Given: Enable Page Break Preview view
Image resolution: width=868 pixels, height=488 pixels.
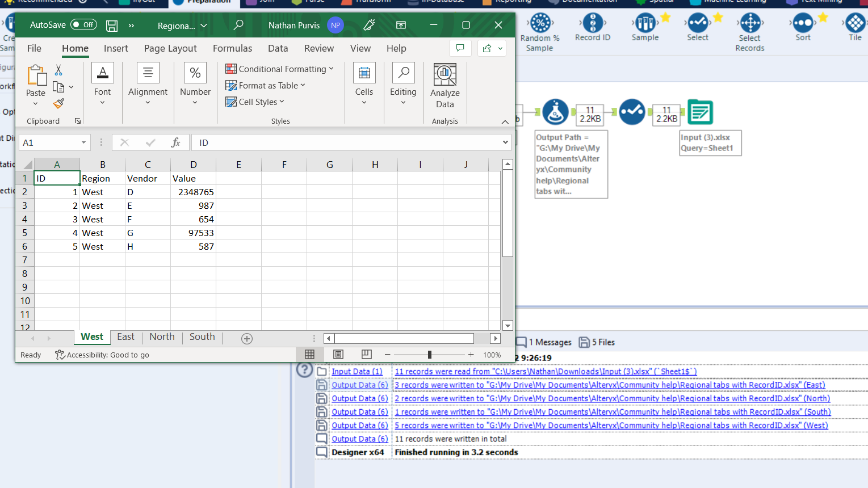Looking at the screenshot, I should pyautogui.click(x=366, y=354).
